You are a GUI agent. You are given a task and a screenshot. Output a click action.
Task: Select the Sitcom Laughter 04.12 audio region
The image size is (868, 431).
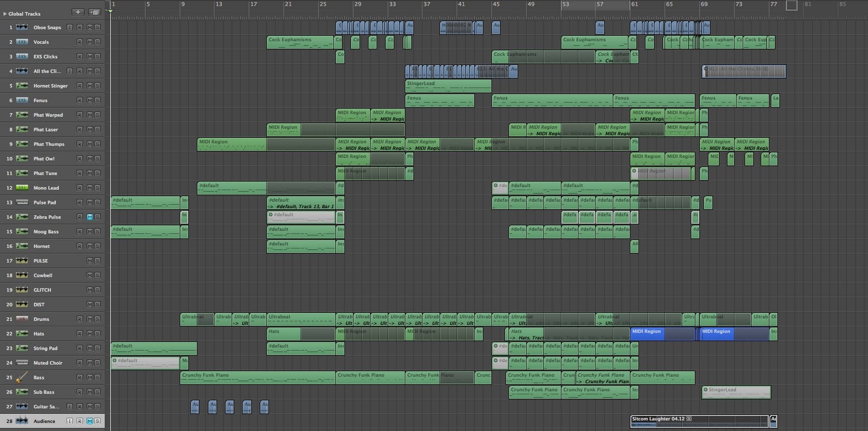(x=699, y=421)
